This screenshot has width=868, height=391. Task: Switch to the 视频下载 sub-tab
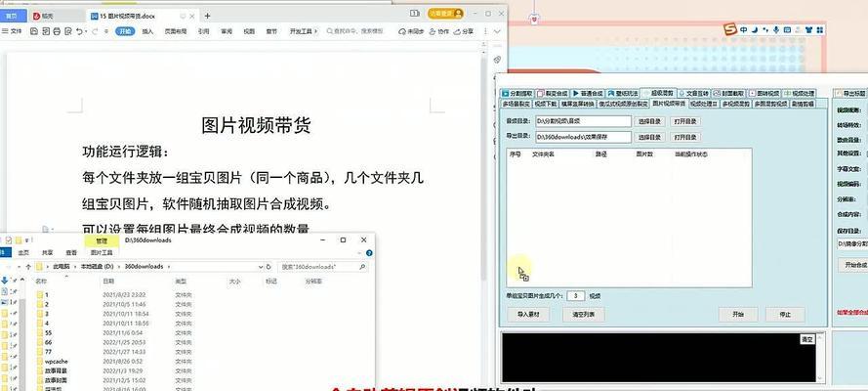[545, 104]
